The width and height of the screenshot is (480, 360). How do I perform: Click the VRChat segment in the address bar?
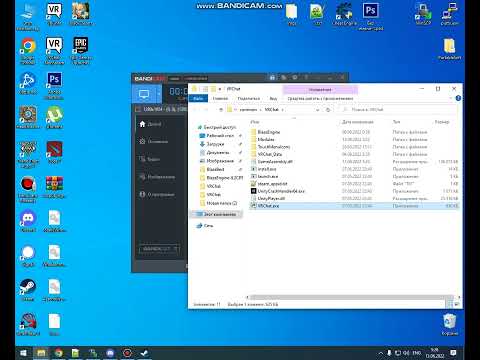[x=271, y=109]
